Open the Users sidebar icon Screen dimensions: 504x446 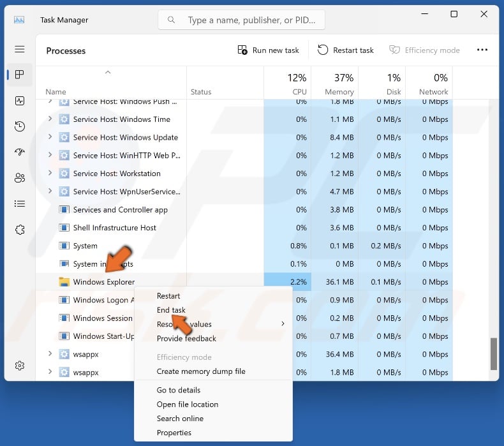[x=20, y=178]
